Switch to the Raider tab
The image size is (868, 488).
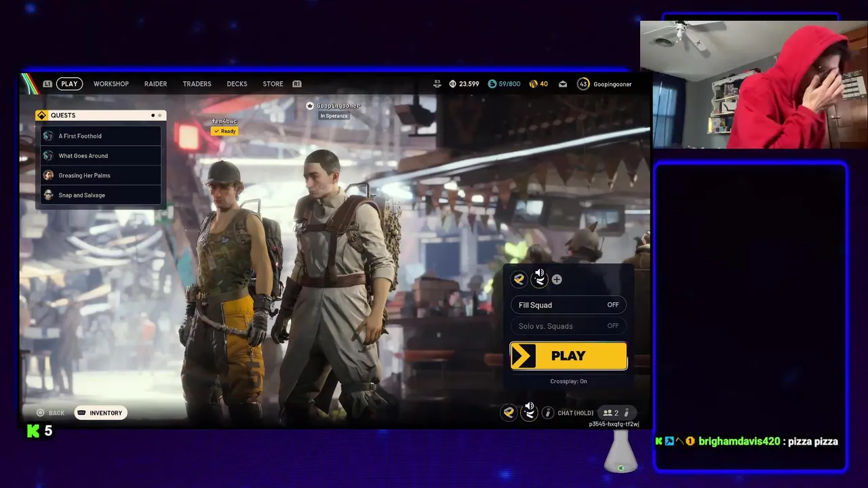[x=155, y=84]
